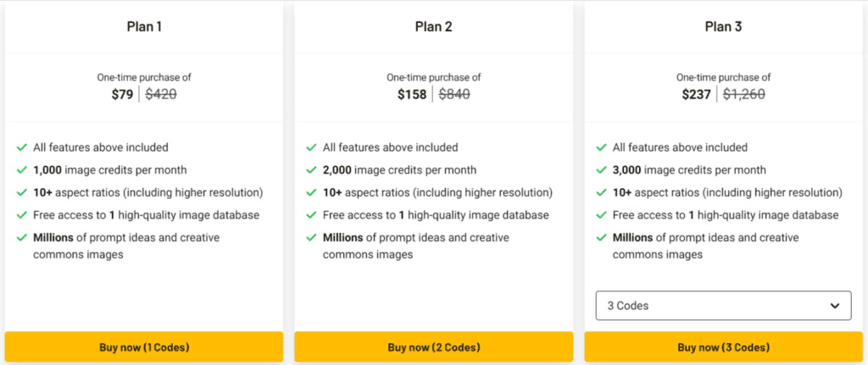The height and width of the screenshot is (365, 868).
Task: Click the $237 price in Plan 3
Action: pos(697,95)
